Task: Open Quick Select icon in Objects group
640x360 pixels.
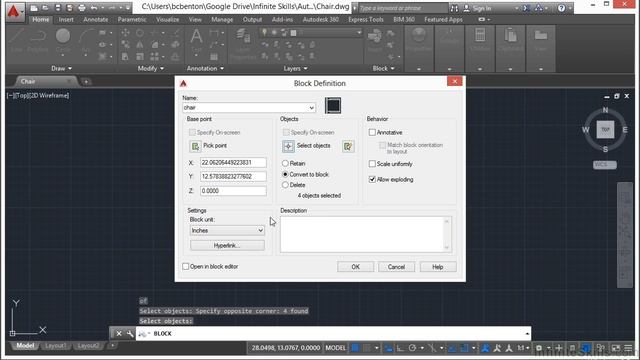Action: 348,146
